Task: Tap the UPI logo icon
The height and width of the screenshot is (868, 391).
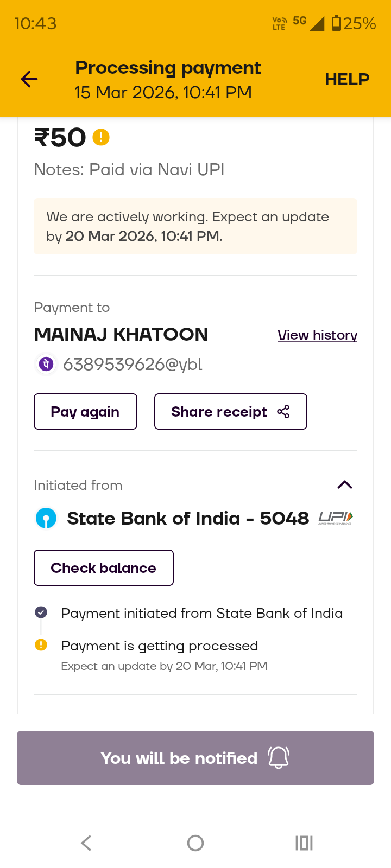Action: [336, 518]
